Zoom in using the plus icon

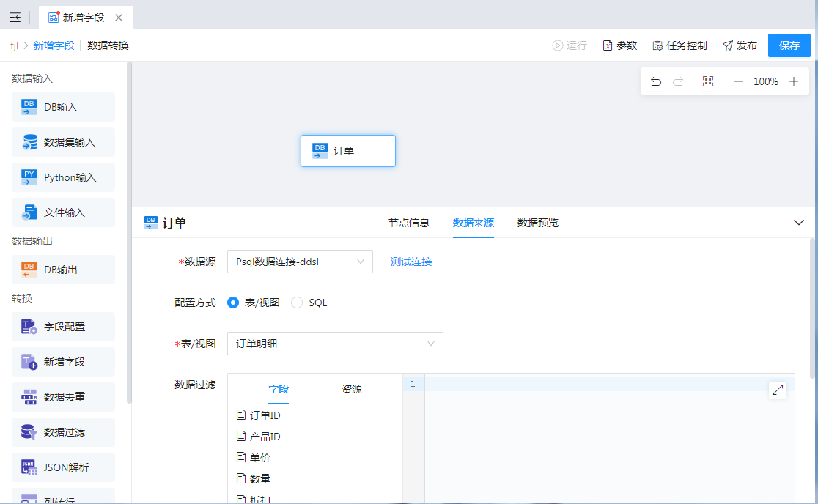pos(794,82)
